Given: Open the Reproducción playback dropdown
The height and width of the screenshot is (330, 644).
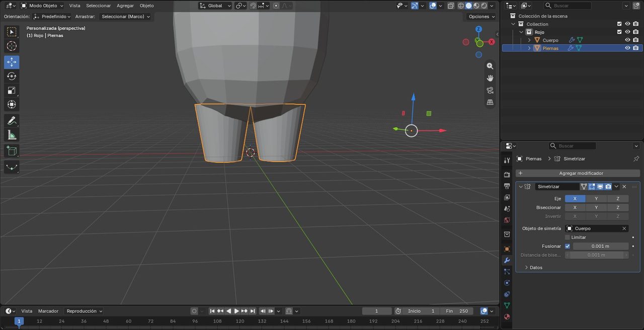Looking at the screenshot, I should (x=84, y=311).
